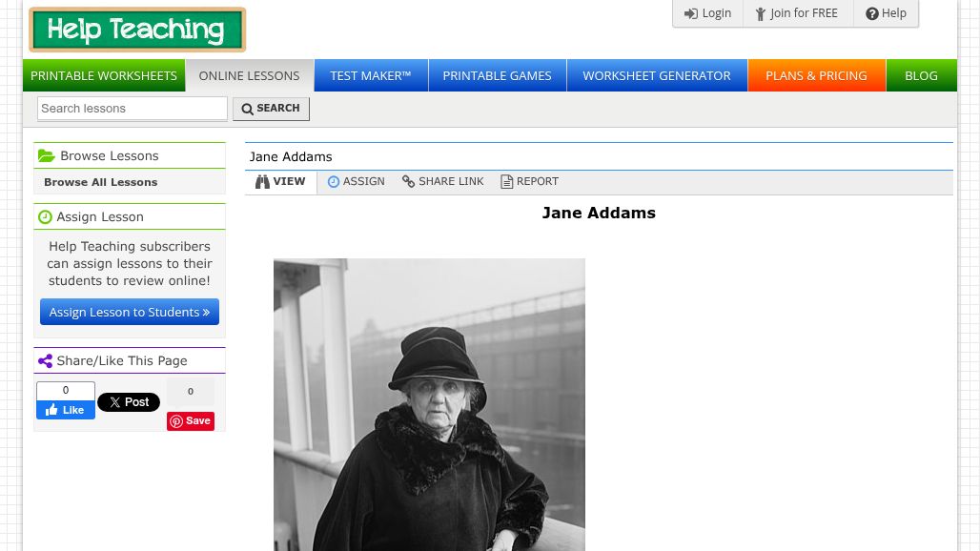Screen dimensions: 980x551
Task: Click in the Search lessons field
Action: tap(132, 109)
